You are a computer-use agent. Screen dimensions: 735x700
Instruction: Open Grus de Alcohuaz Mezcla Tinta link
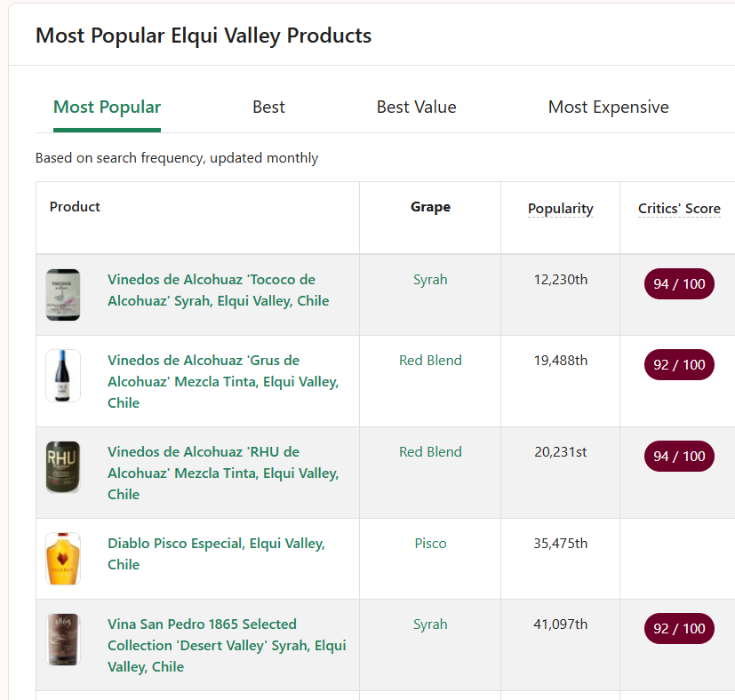coord(222,382)
